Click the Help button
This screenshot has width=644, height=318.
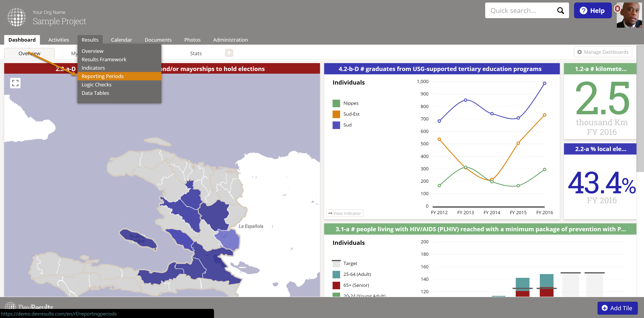click(x=593, y=11)
